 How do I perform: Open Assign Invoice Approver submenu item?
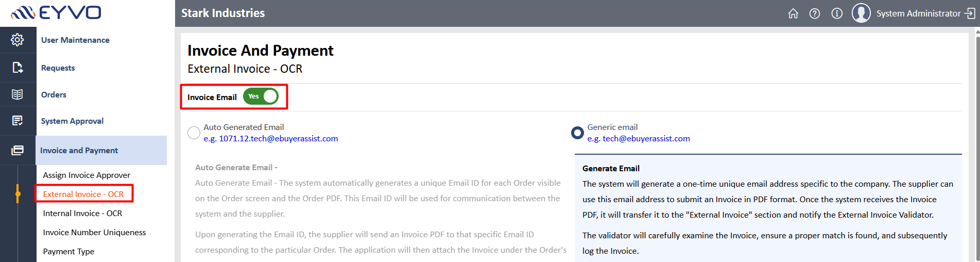[x=87, y=175]
